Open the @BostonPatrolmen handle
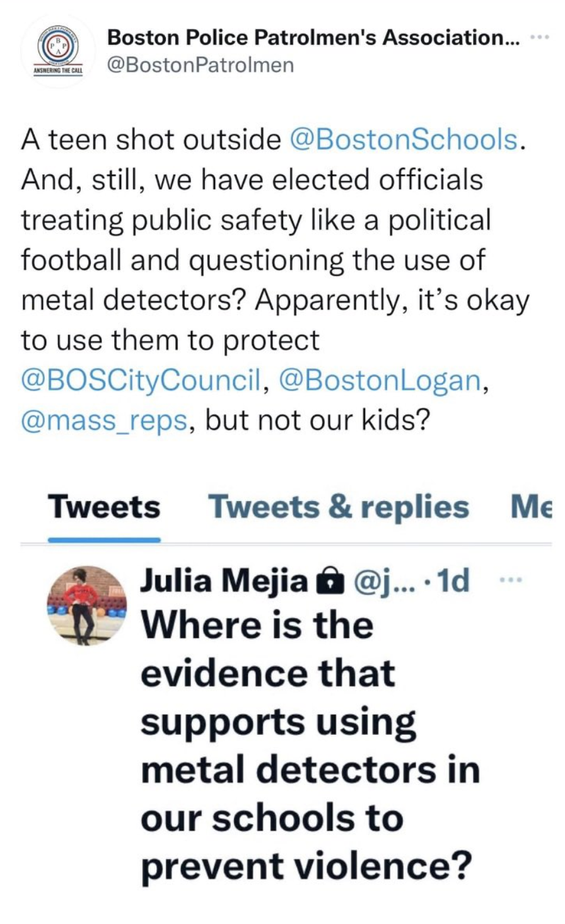The width and height of the screenshot is (565, 924). click(x=201, y=65)
